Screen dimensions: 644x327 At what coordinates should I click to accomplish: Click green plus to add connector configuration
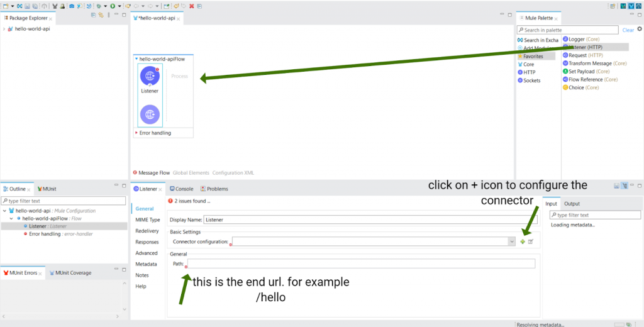coord(523,241)
